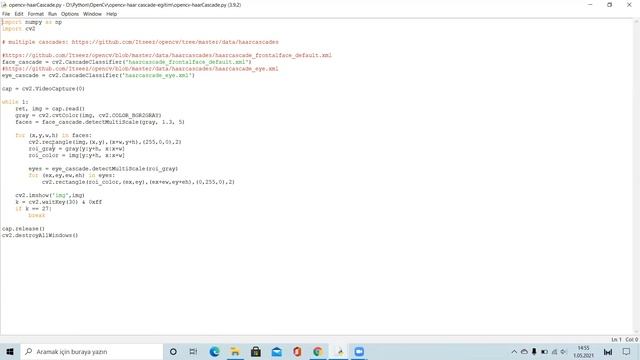
Task: Click the 'gray = cv2.cvtColor' line
Action: click(88, 115)
